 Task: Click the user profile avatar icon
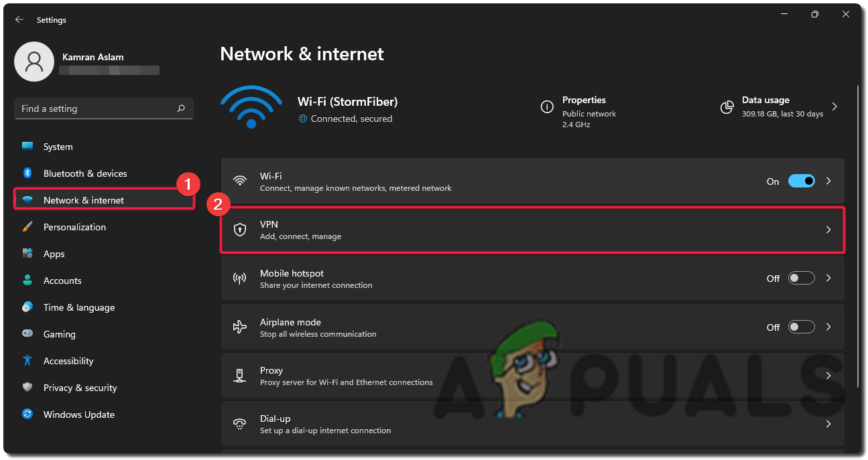(x=34, y=62)
